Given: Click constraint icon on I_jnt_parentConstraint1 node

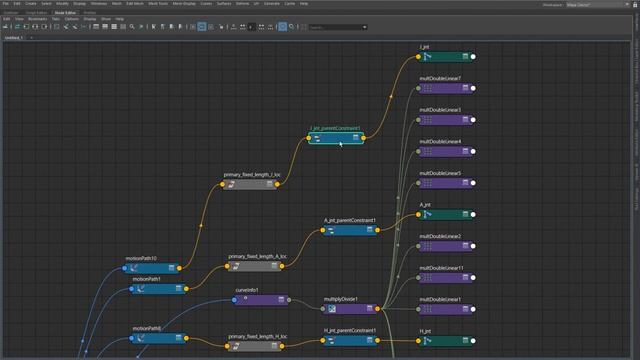Looking at the screenshot, I should 317,138.
